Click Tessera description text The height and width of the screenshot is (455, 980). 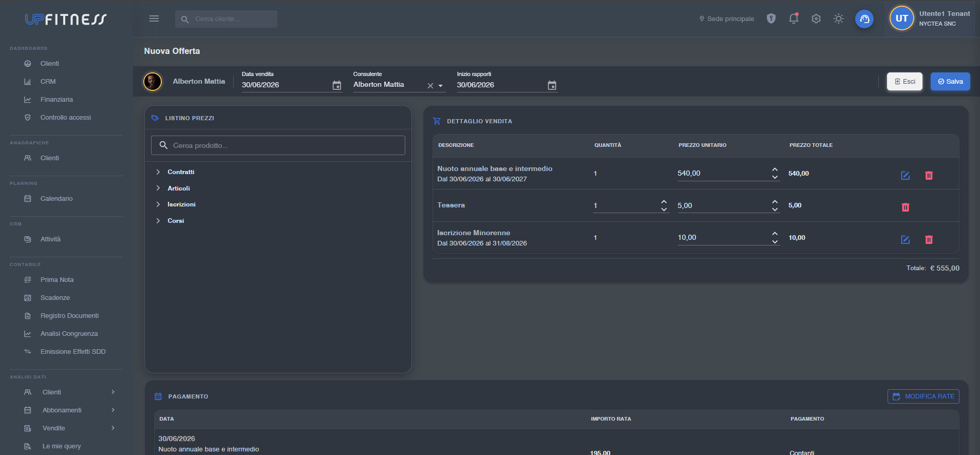(451, 205)
